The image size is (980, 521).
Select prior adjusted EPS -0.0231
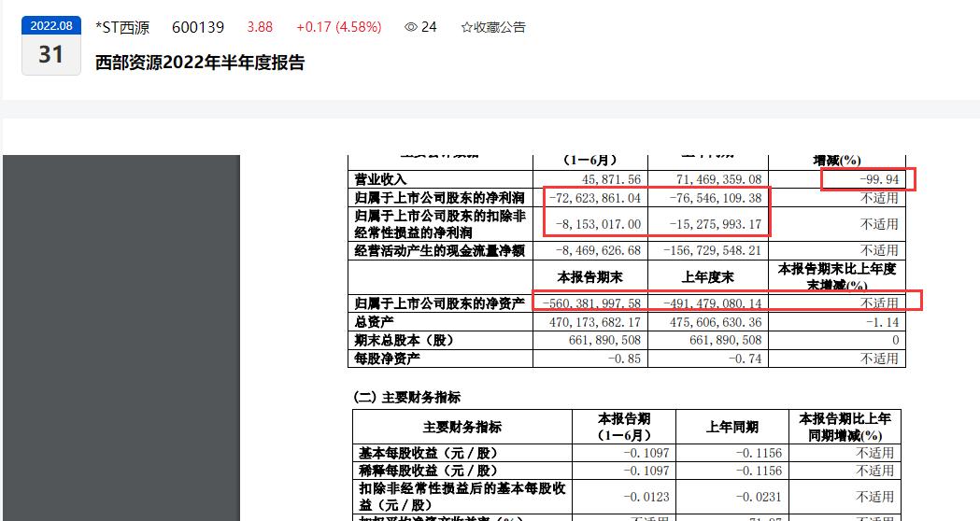click(759, 497)
